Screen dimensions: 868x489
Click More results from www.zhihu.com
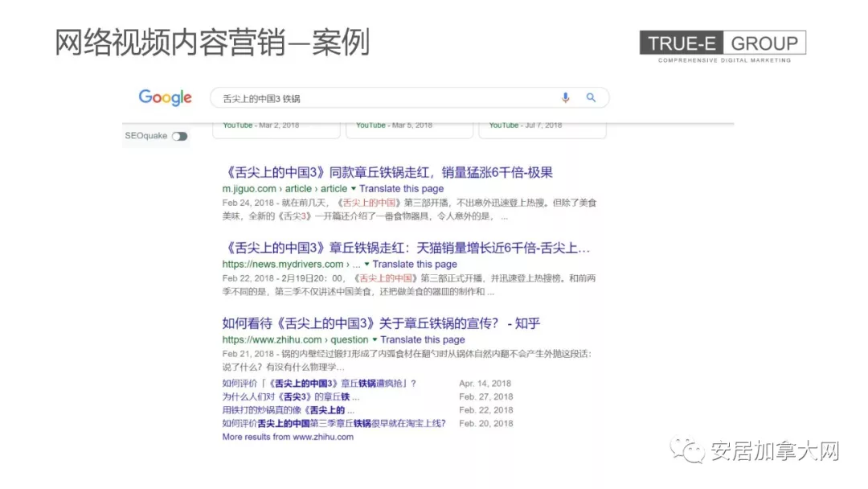(x=288, y=437)
